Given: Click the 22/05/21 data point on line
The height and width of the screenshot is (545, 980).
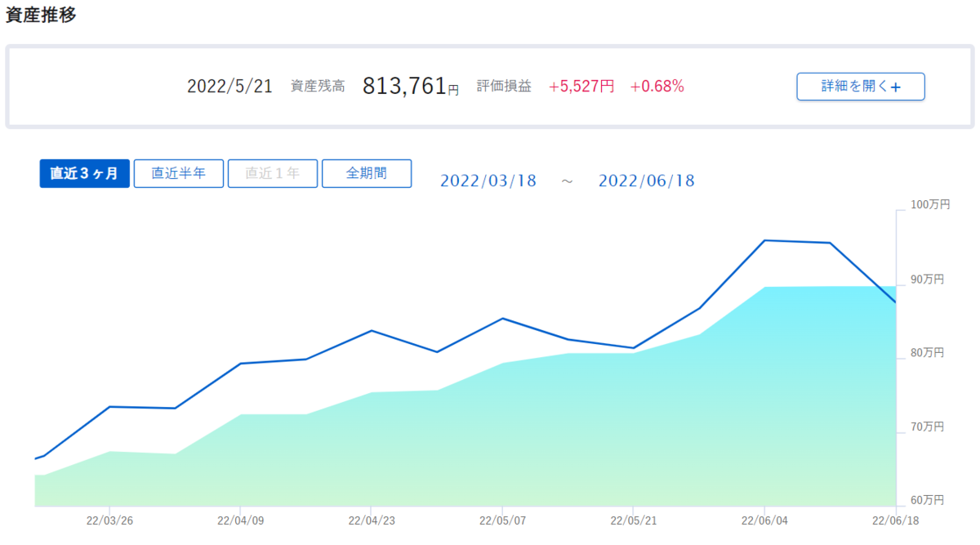Looking at the screenshot, I should tap(633, 348).
